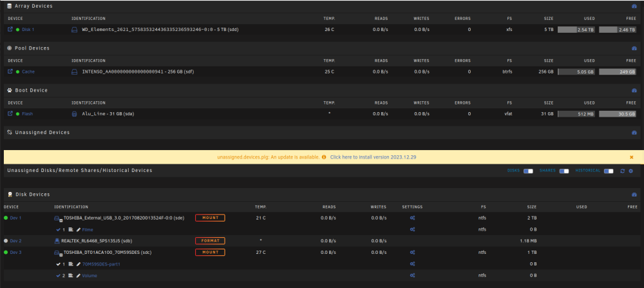
Task: Click the script icon on Volume row
Action: pos(71,275)
